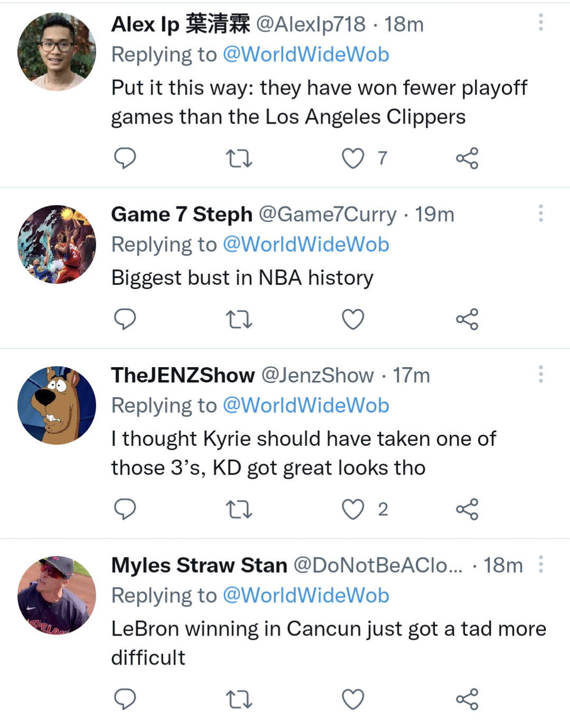Screen dimensions: 570x728
Task: Retweet TheJENZShow's Kyrie tweet
Action: tap(239, 509)
